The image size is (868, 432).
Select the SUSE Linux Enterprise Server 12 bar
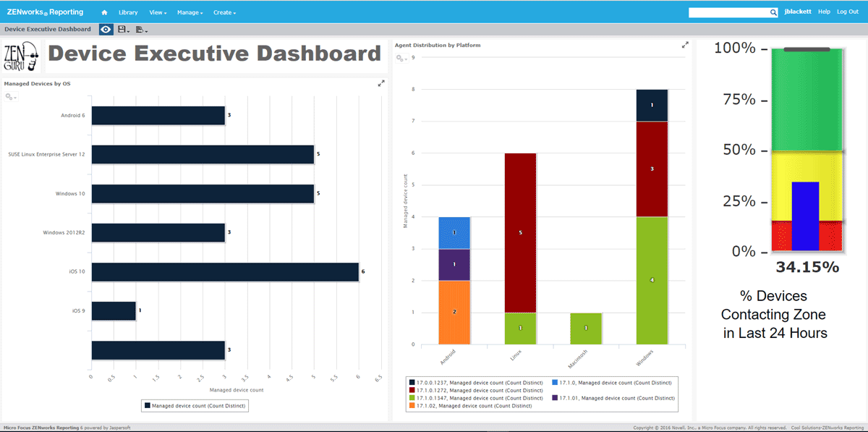click(x=203, y=154)
